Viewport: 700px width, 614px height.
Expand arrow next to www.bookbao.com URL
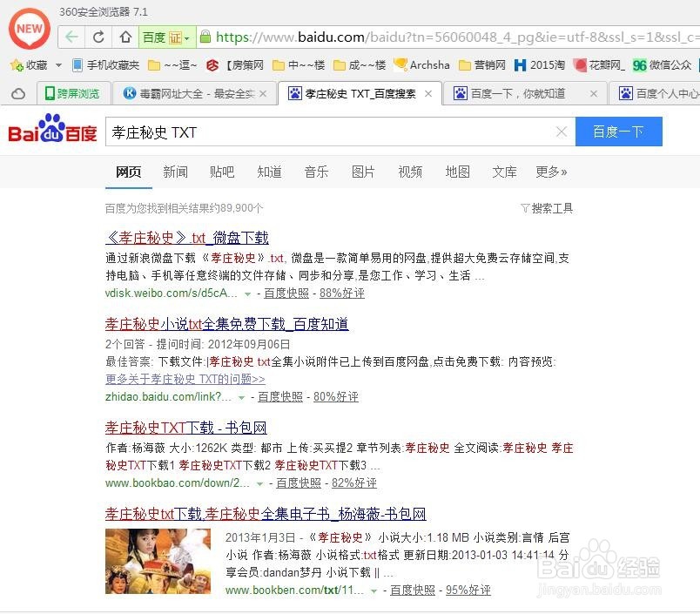point(259,483)
